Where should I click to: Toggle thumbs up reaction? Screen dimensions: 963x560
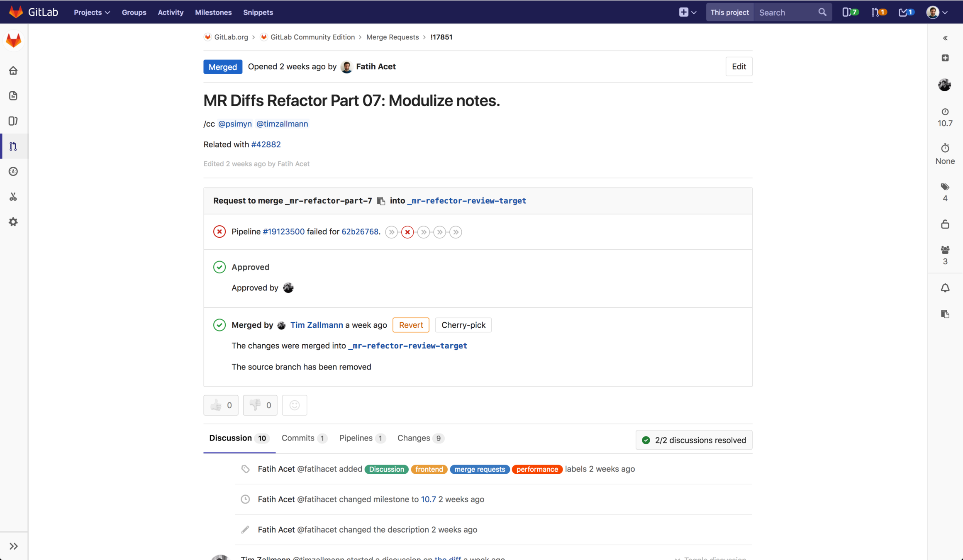point(221,405)
